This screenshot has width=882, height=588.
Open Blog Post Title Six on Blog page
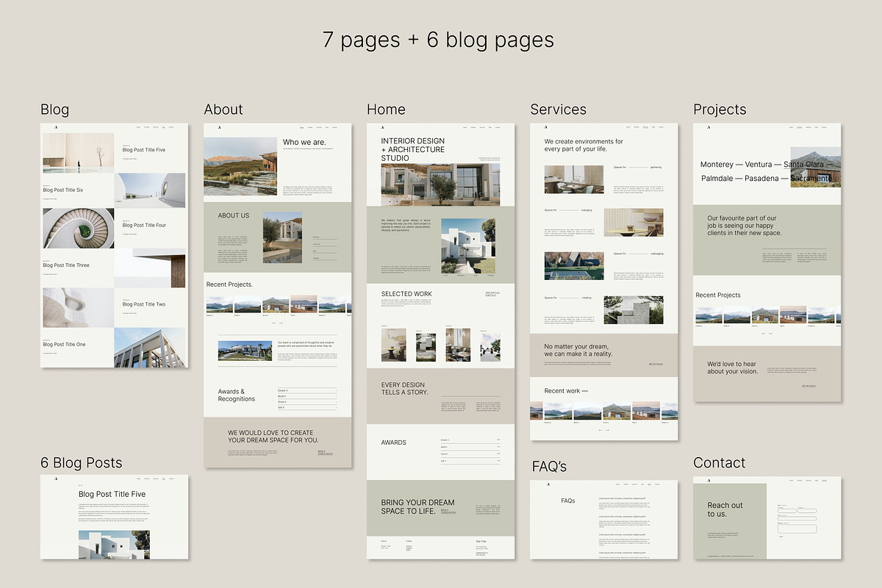[62, 190]
